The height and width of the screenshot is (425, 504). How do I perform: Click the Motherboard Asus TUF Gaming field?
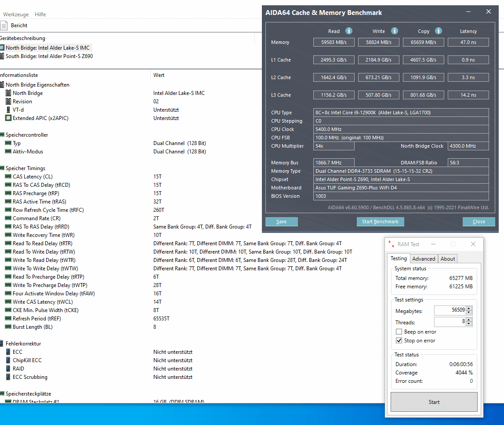tap(401, 188)
